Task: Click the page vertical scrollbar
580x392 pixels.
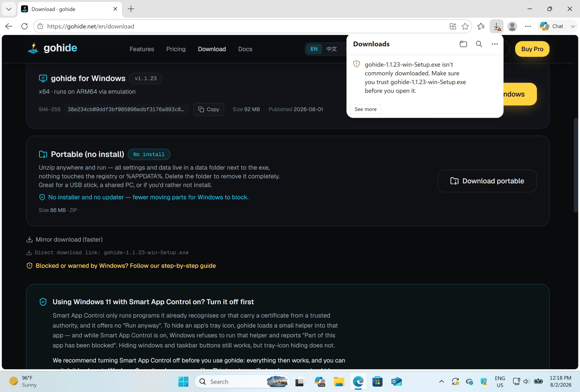Action: click(576, 165)
